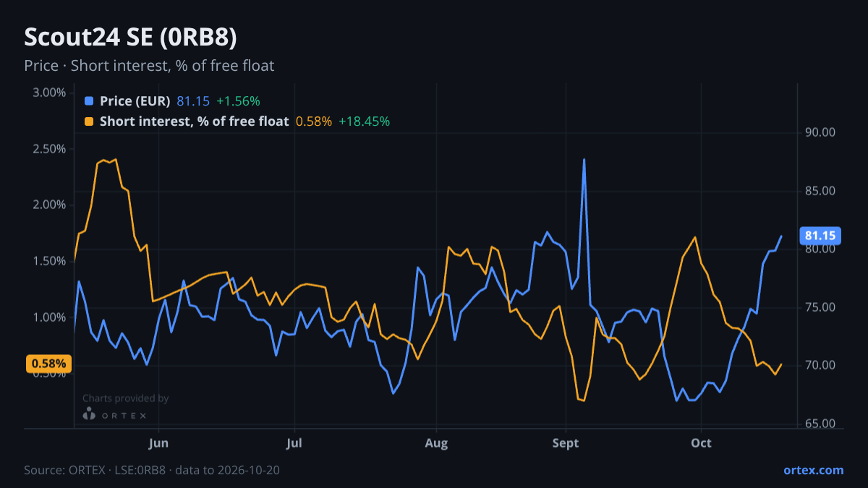Click the orange 0.58% tag on the left axis
Image resolution: width=868 pixels, height=488 pixels.
point(49,364)
